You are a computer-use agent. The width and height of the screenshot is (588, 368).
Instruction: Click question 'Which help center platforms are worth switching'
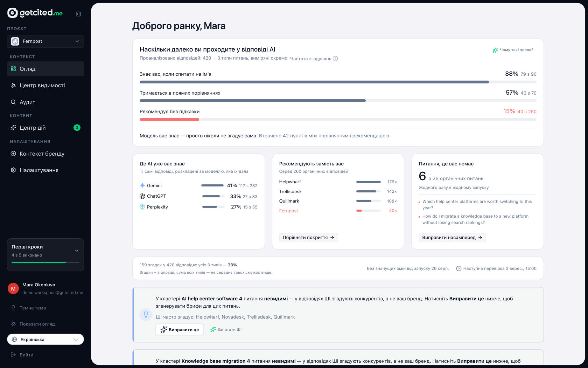point(477,205)
